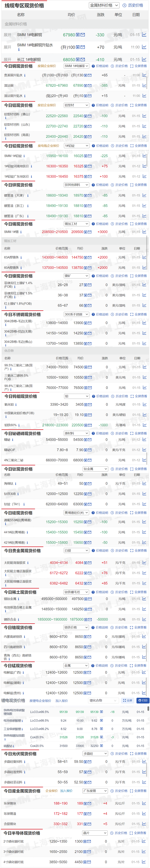This screenshot has width=150, height=868.
Task: Open the 金属材料价格 dropdown at top
Action: pyautogui.click(x=104, y=5)
